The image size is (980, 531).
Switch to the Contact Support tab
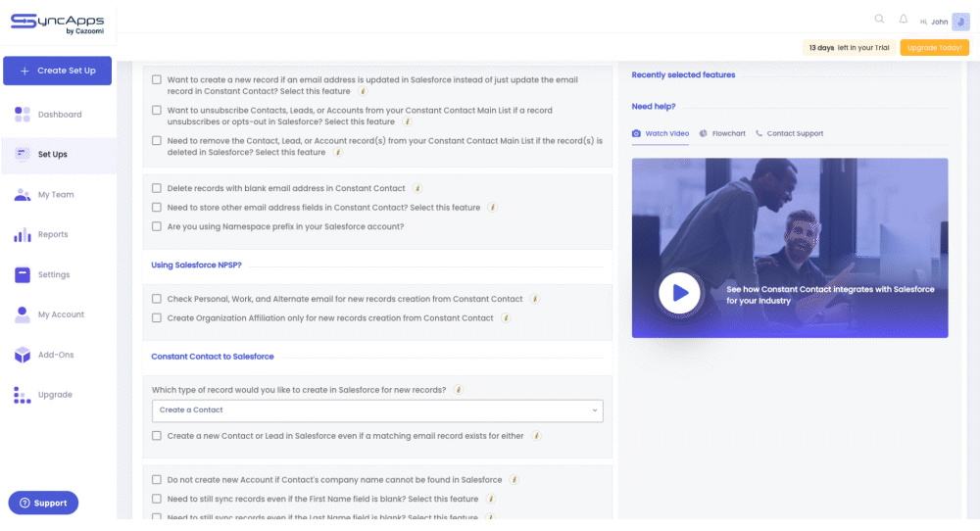789,133
